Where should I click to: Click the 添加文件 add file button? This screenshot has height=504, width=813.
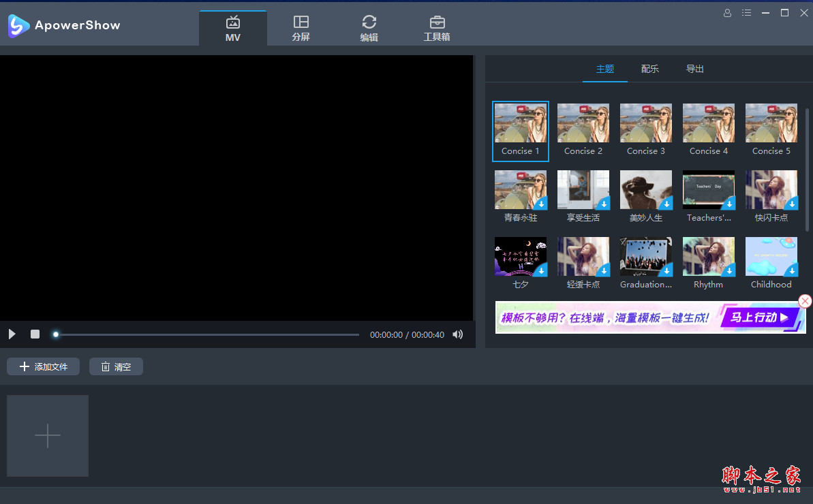pyautogui.click(x=44, y=366)
